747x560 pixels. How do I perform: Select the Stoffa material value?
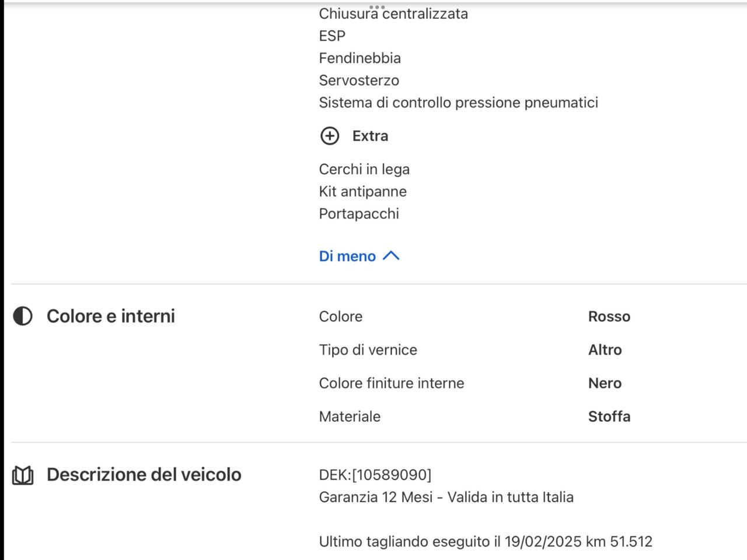(x=609, y=416)
